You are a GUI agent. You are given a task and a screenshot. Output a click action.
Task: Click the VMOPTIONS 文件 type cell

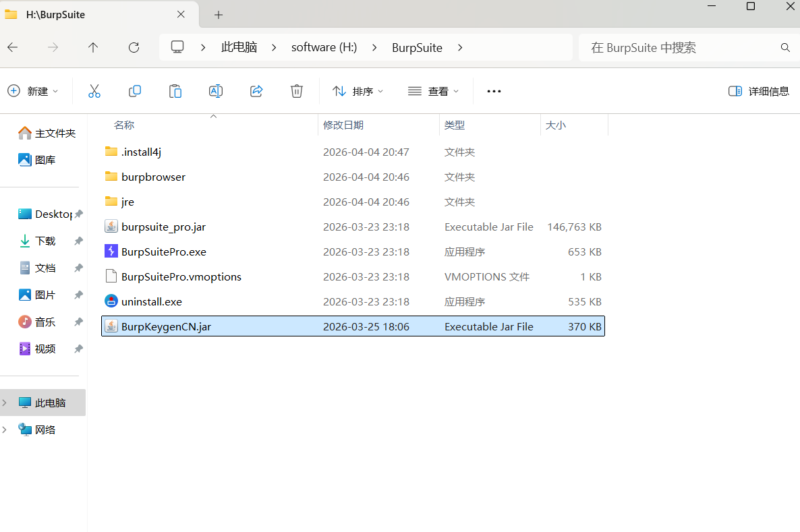[487, 277]
